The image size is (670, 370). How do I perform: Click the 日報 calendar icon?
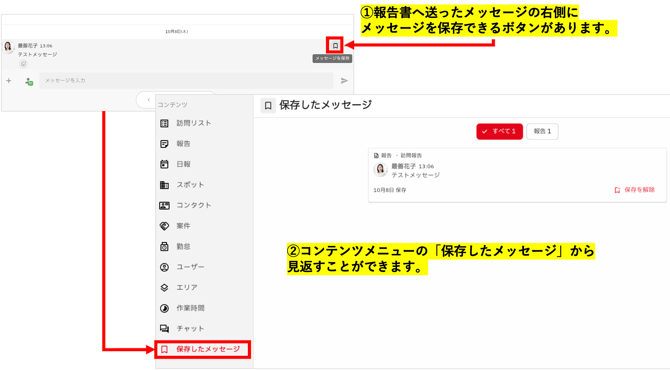click(x=164, y=164)
